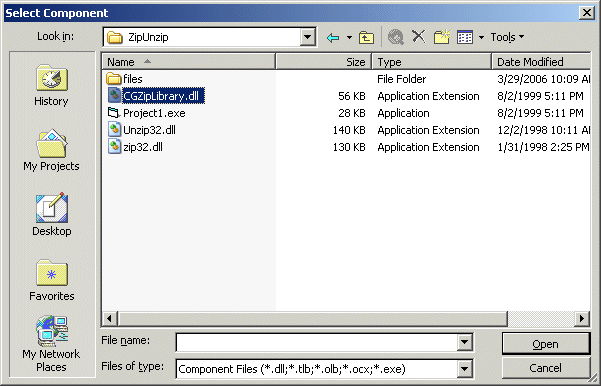Click the Search the Web icon

(x=396, y=37)
